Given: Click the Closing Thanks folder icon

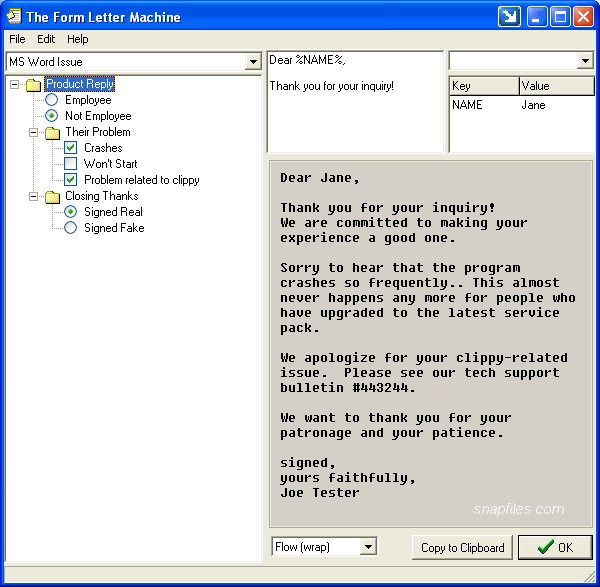Looking at the screenshot, I should pos(52,196).
